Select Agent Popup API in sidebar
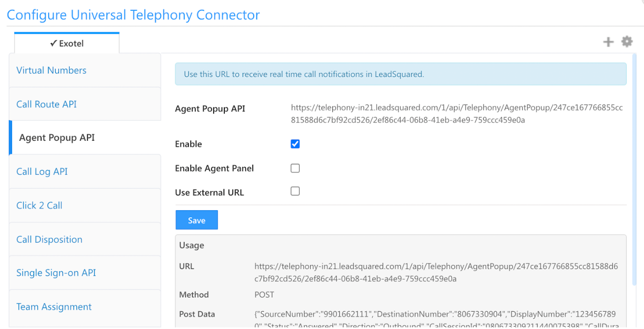 click(x=85, y=137)
